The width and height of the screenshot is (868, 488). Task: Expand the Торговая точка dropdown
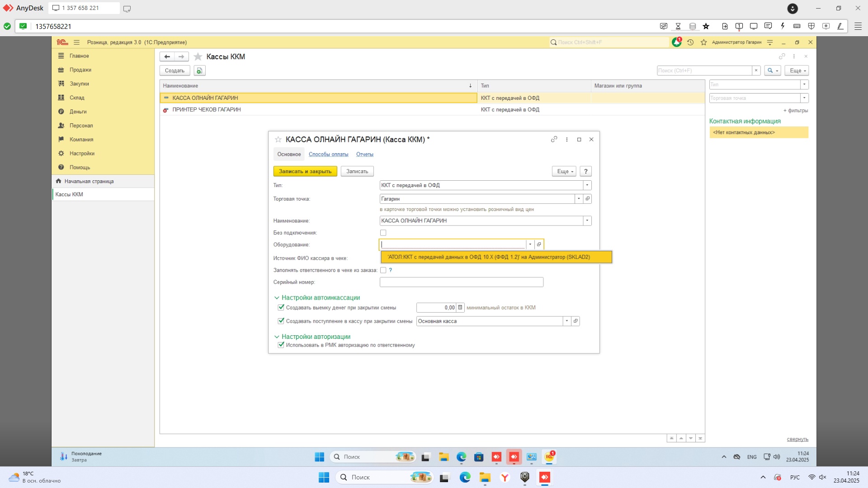point(579,199)
